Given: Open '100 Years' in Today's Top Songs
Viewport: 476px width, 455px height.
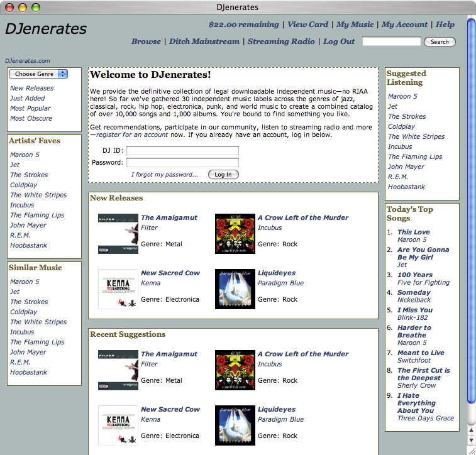Looking at the screenshot, I should (415, 275).
